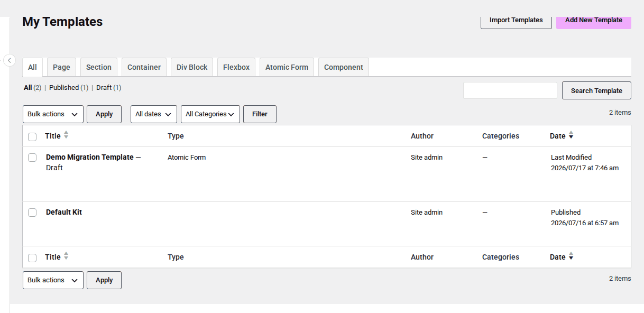Open the bottom Bulk actions dropdown
This screenshot has width=644, height=313.
click(x=53, y=280)
